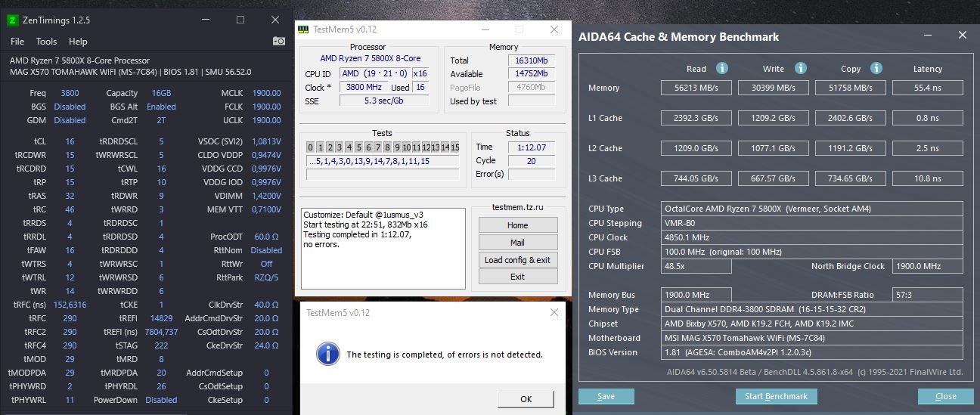Image resolution: width=980 pixels, height=415 pixels.
Task: Click the DRAM:FSB Ratio 57:3 field
Action: [928, 295]
